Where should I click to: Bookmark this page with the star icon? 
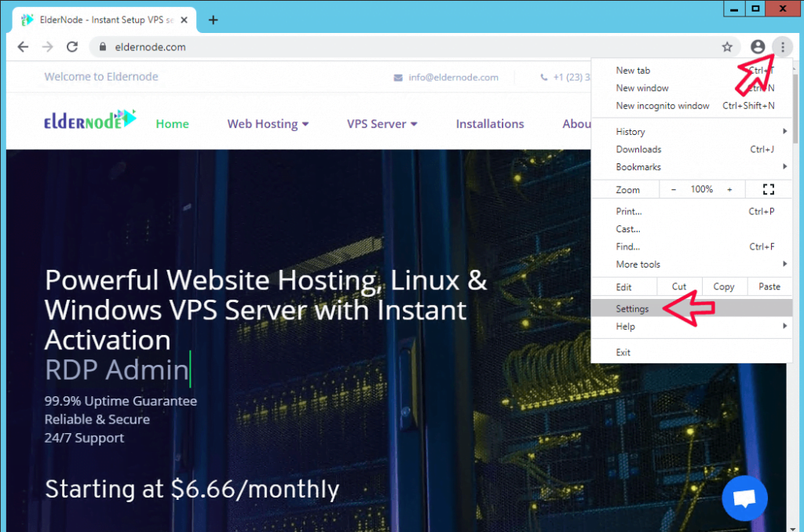coord(727,47)
